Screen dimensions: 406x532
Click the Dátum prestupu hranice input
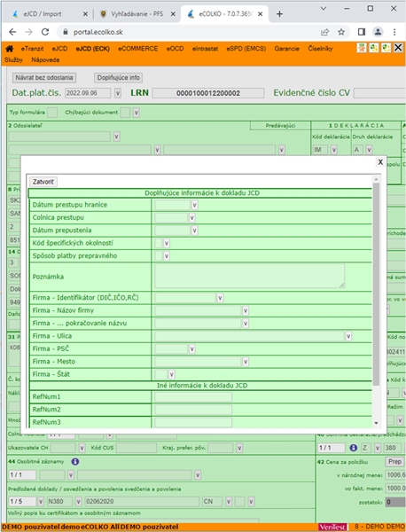(x=172, y=205)
